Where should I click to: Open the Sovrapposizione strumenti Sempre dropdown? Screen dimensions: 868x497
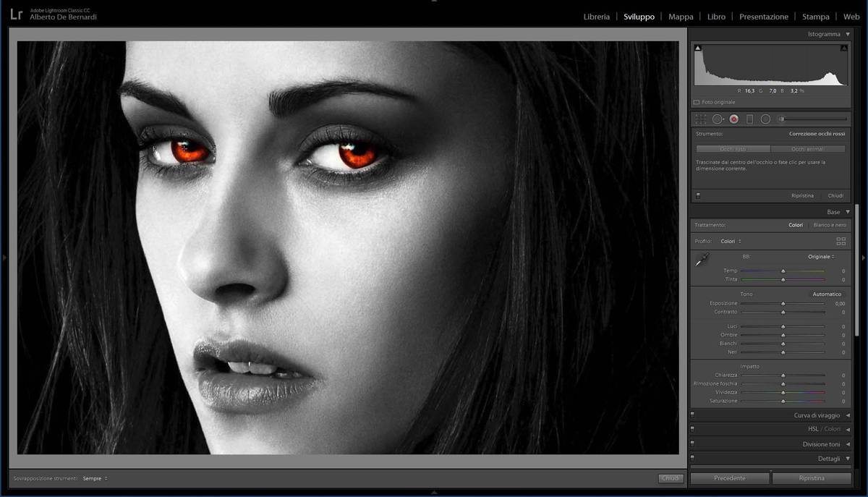(95, 478)
